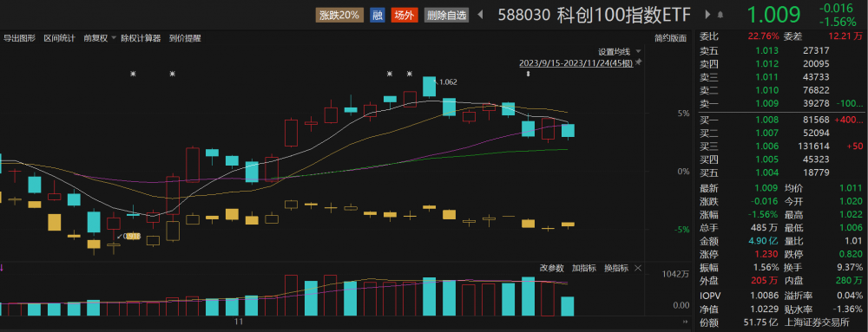This screenshot has height=332, width=868.
Task: Click the right arrow after 科创100指数ETF
Action: pyautogui.click(x=708, y=15)
